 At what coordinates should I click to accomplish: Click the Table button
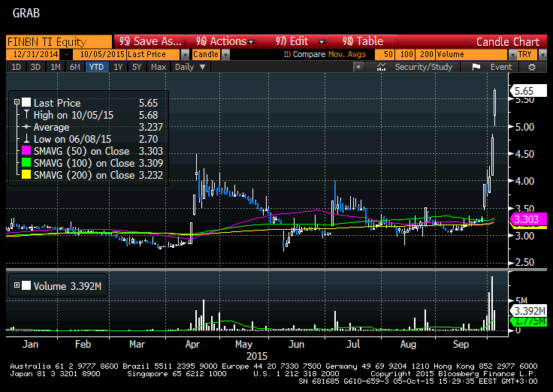point(363,41)
